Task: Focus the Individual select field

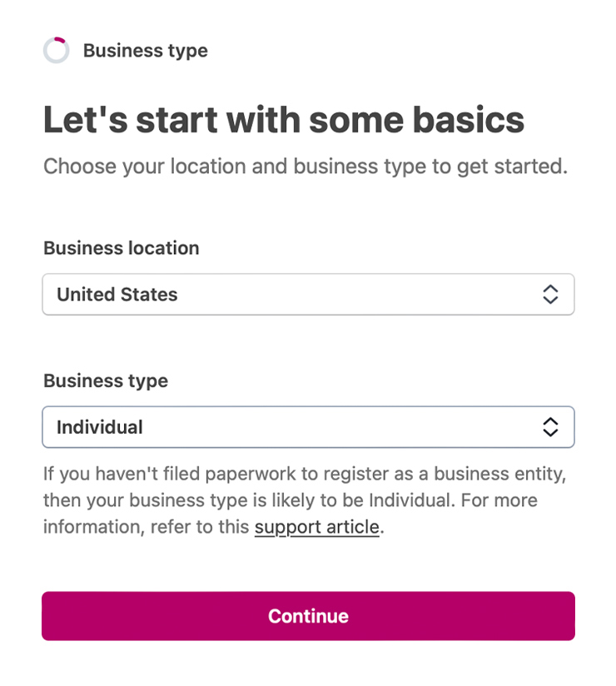Action: click(333, 427)
